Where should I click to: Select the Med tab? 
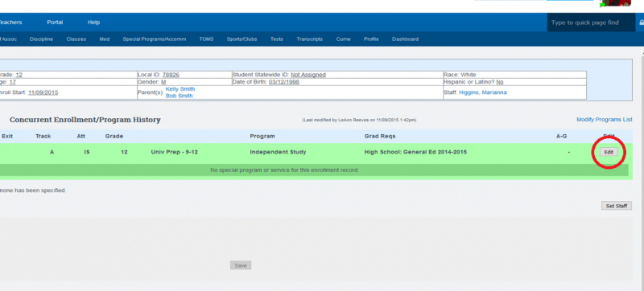coord(105,39)
